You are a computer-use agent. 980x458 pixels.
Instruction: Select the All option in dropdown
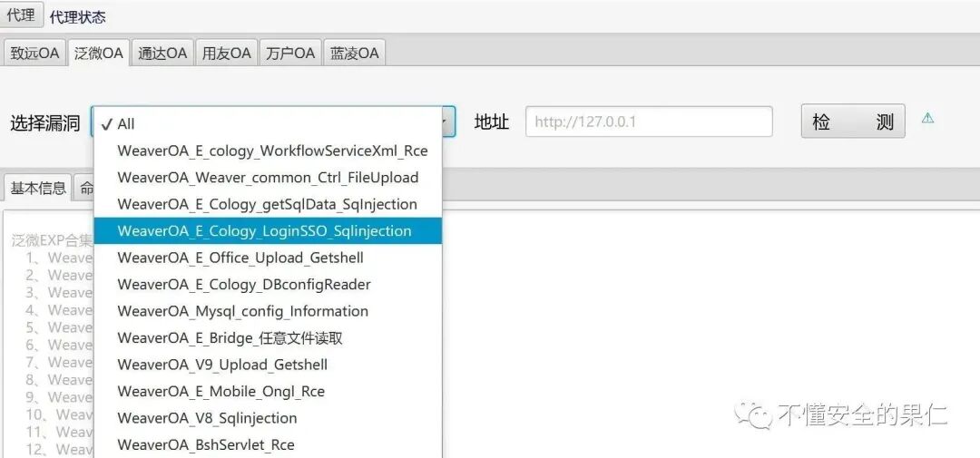pyautogui.click(x=268, y=123)
